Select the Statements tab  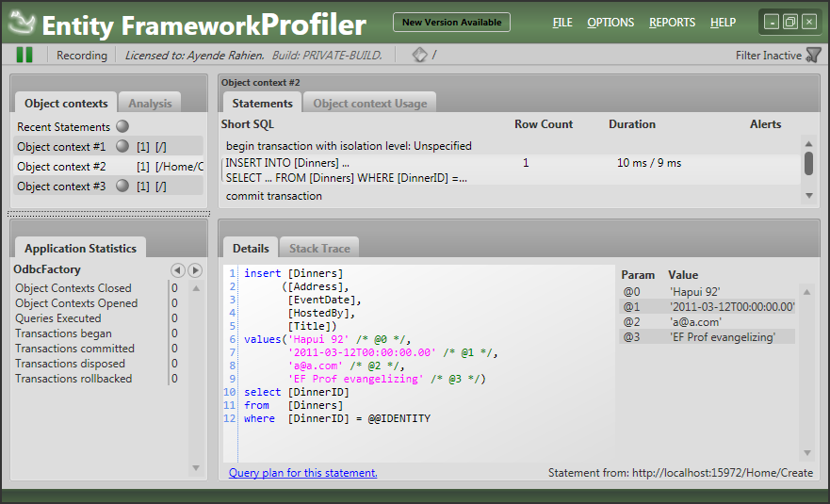[262, 103]
